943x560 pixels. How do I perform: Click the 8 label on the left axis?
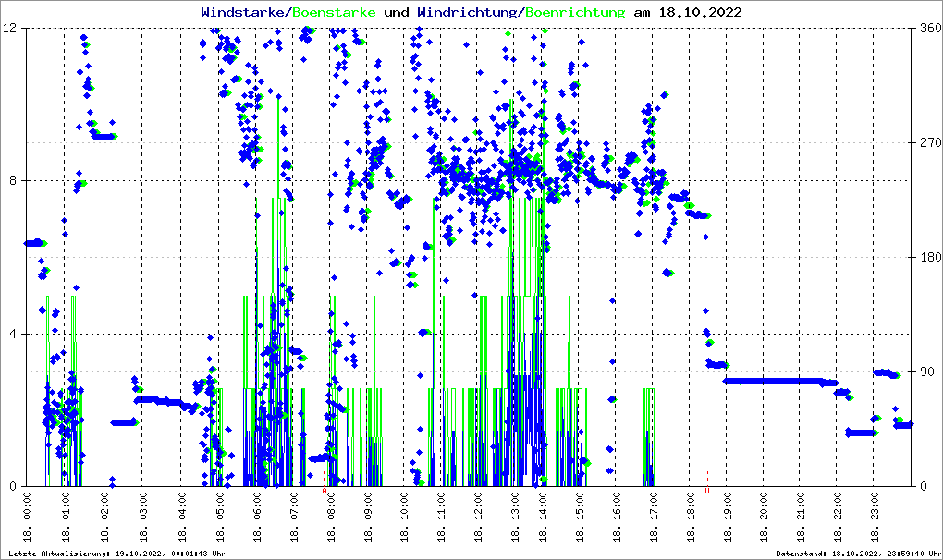point(15,181)
